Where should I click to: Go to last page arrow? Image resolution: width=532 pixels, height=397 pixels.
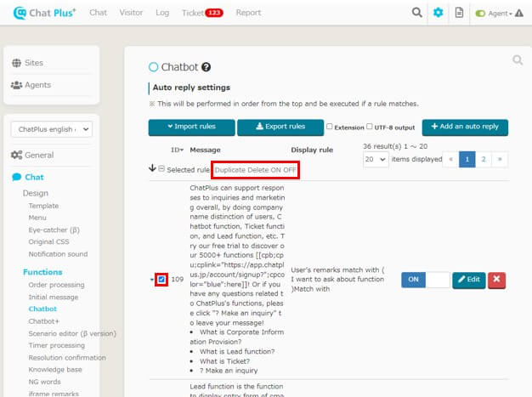click(500, 159)
